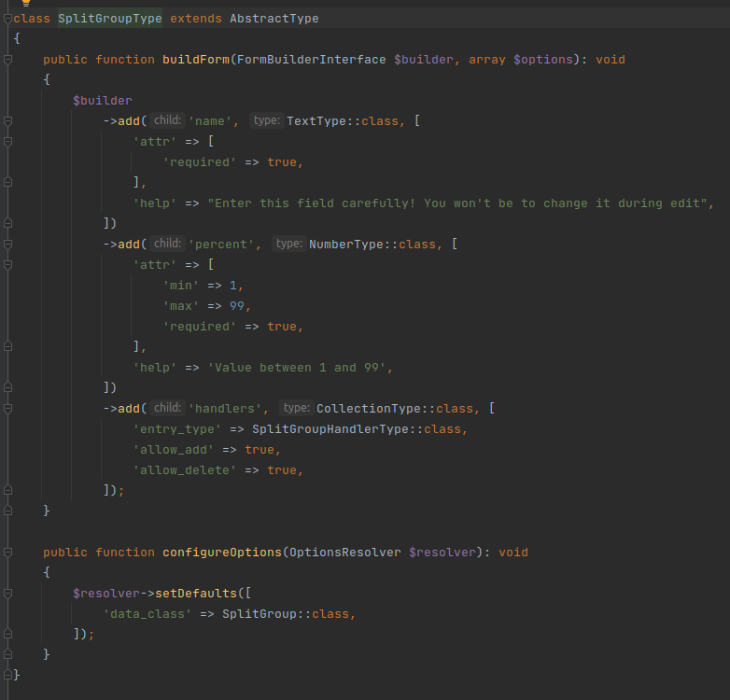Click 'Value between 1 and 99' help string
The width and height of the screenshot is (730, 700).
click(x=297, y=368)
